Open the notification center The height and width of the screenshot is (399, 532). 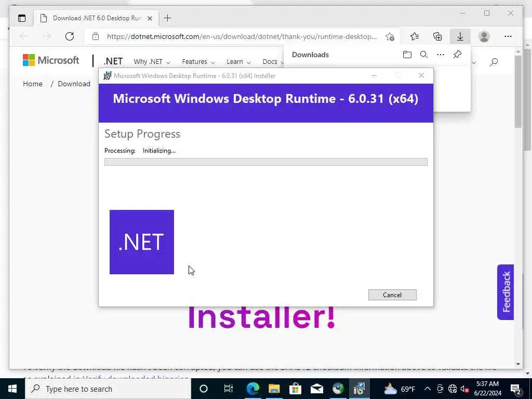pyautogui.click(x=516, y=389)
